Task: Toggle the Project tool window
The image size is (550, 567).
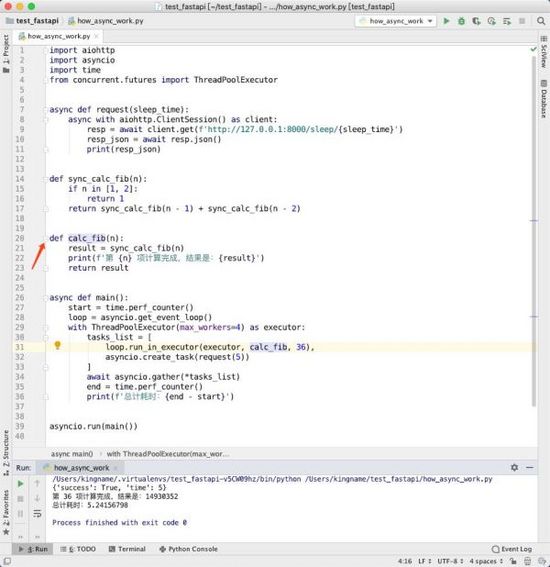Action: pos(6,53)
